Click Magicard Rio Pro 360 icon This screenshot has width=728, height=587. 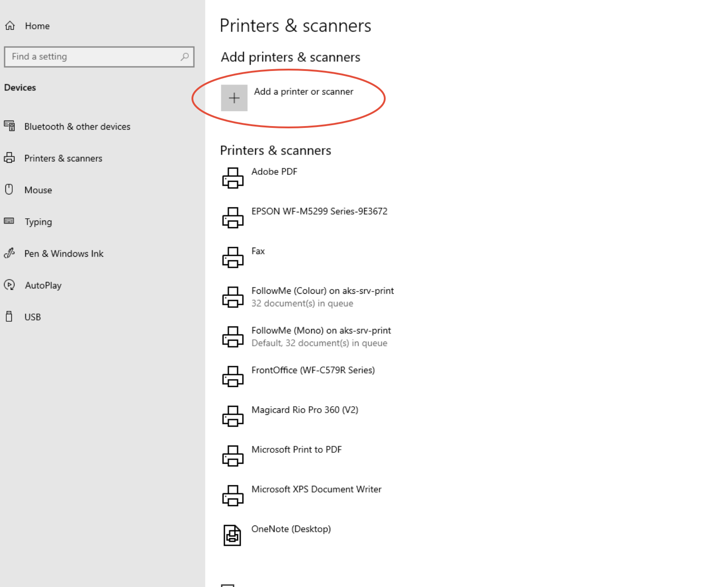click(233, 417)
